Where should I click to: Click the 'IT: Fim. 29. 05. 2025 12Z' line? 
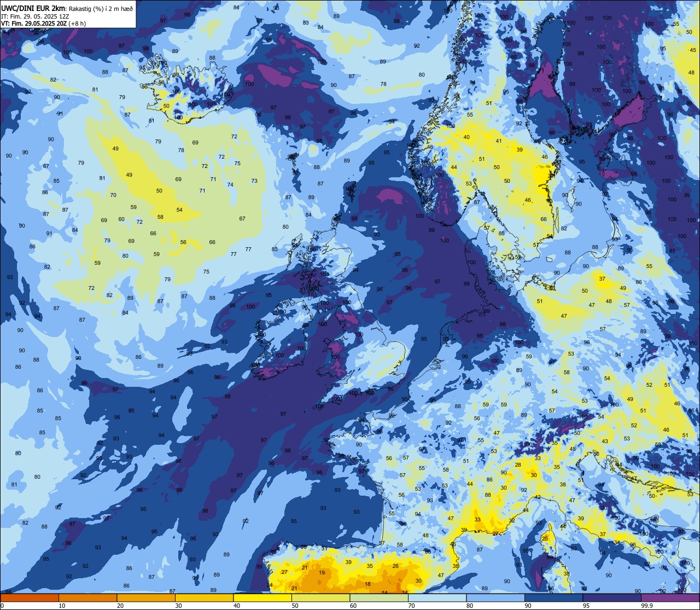(x=35, y=16)
